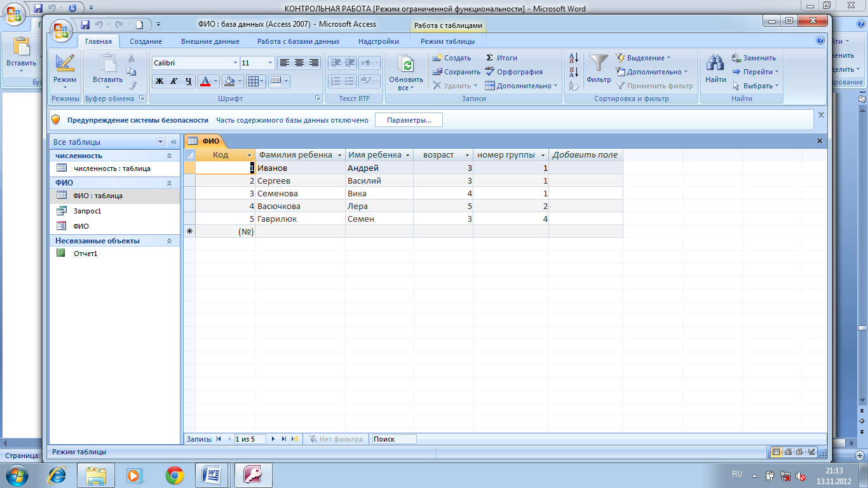Click the Copy icon in Буфер обмена
Screen dimensions: 868x488
[131, 72]
